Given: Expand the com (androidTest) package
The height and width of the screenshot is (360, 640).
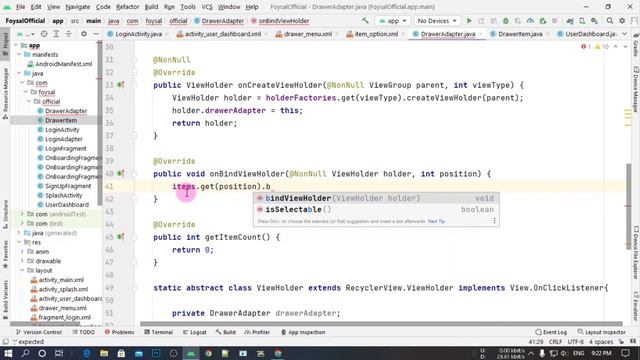Looking at the screenshot, I should [22, 214].
